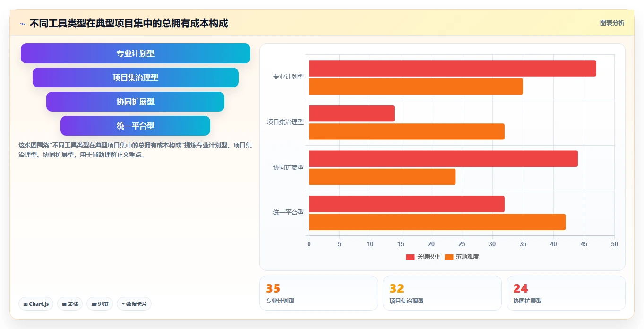The width and height of the screenshot is (644, 329).
Task: Select the 统一平台型 funnel bar
Action: (x=136, y=126)
